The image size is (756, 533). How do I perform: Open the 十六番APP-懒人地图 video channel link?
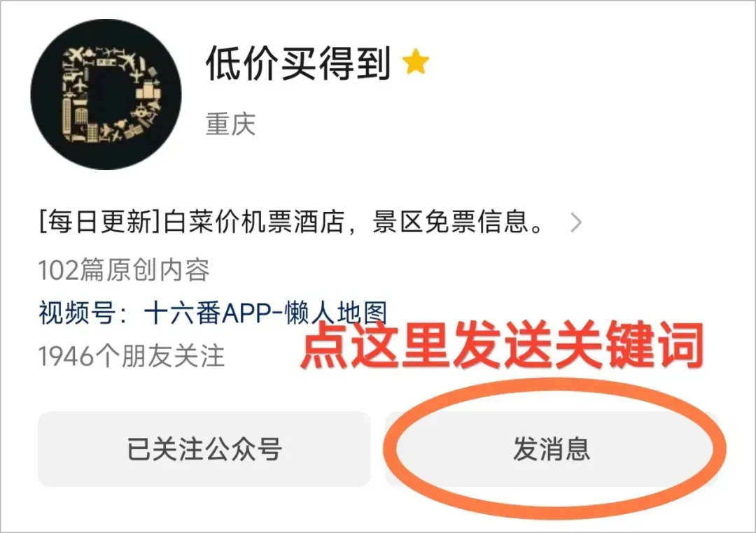click(x=266, y=313)
